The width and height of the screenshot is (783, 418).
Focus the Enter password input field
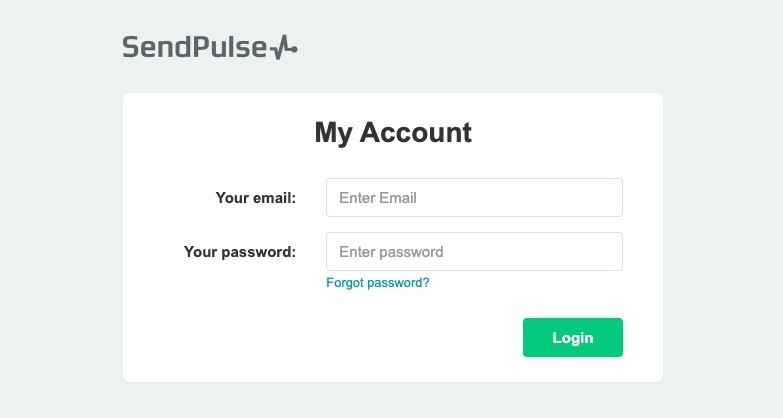474,251
